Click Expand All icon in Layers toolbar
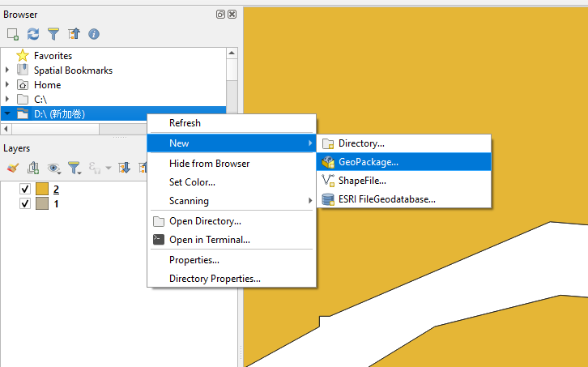588x367 pixels. point(124,168)
